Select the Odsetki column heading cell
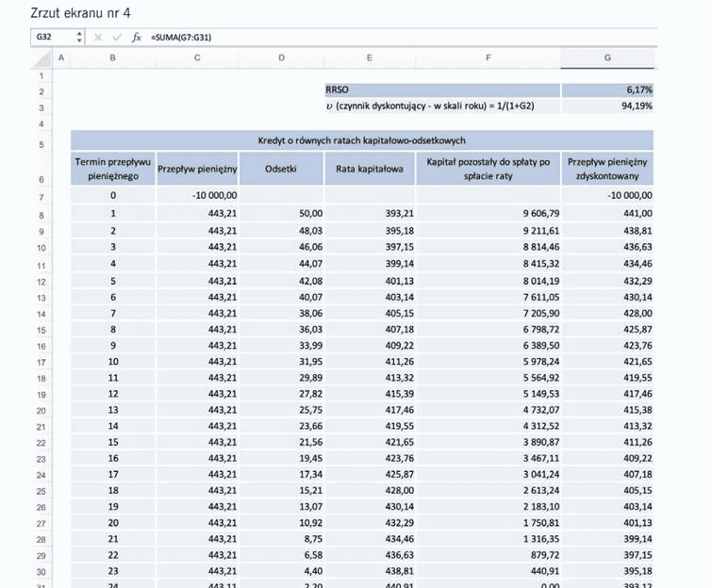This screenshot has width=712, height=588. pos(281,169)
